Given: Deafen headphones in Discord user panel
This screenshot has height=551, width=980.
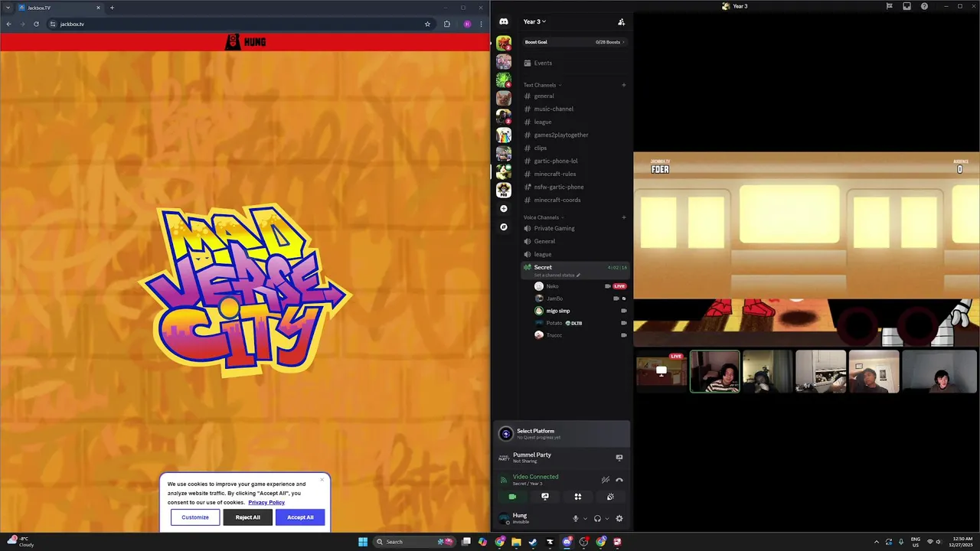Looking at the screenshot, I should click(597, 518).
